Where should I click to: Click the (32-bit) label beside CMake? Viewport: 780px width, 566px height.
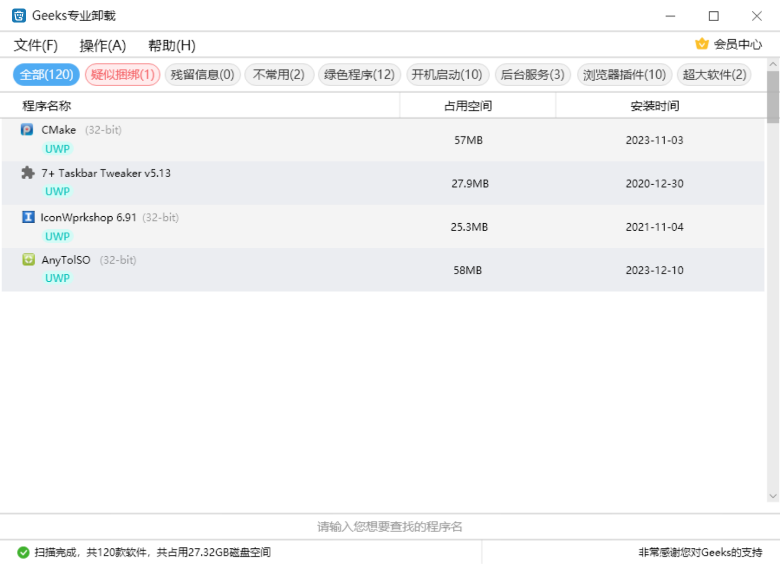pyautogui.click(x=103, y=130)
